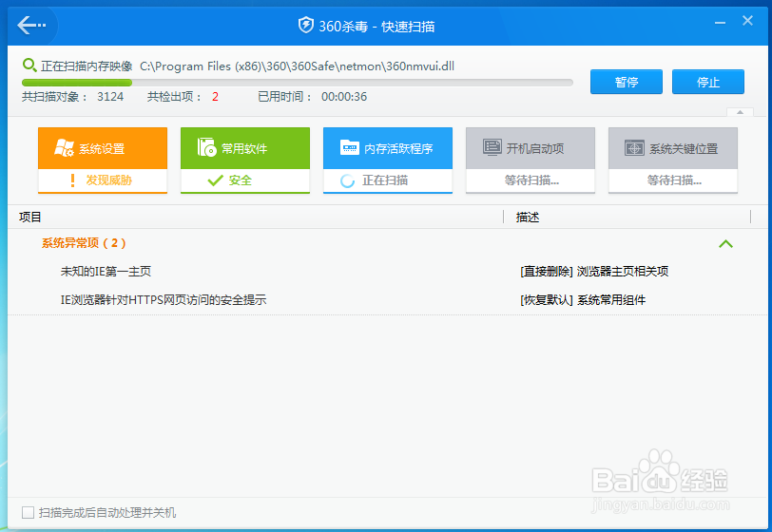This screenshot has height=532, width=772.
Task: Select the 常用软件 category tile label
Action: point(244,148)
